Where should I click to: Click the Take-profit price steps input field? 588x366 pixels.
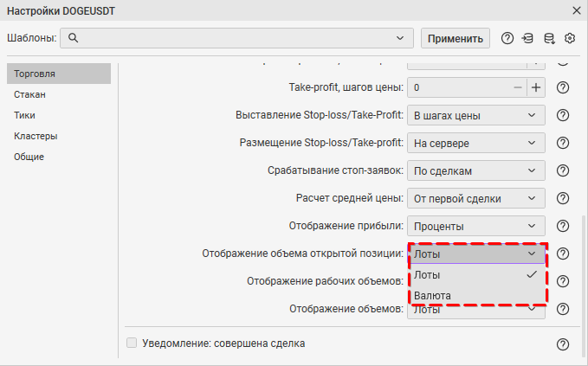457,87
